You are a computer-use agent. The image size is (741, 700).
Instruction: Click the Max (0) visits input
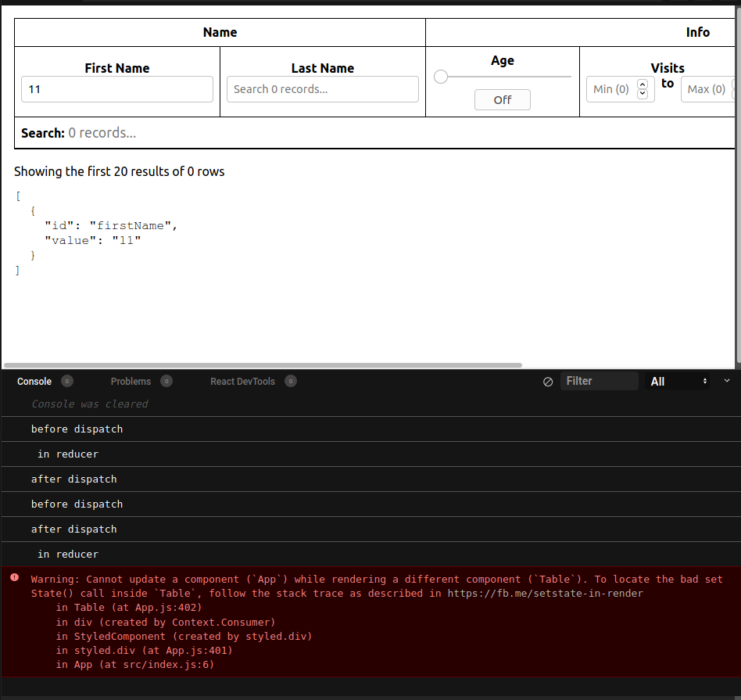(x=707, y=89)
